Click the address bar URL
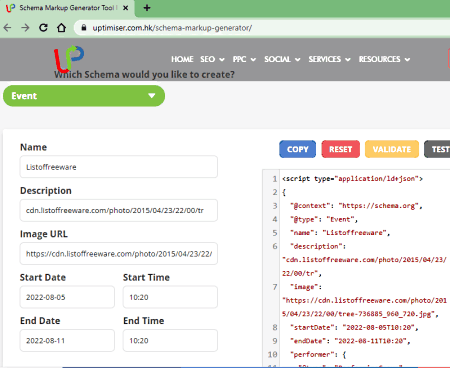450x368 pixels. click(172, 28)
